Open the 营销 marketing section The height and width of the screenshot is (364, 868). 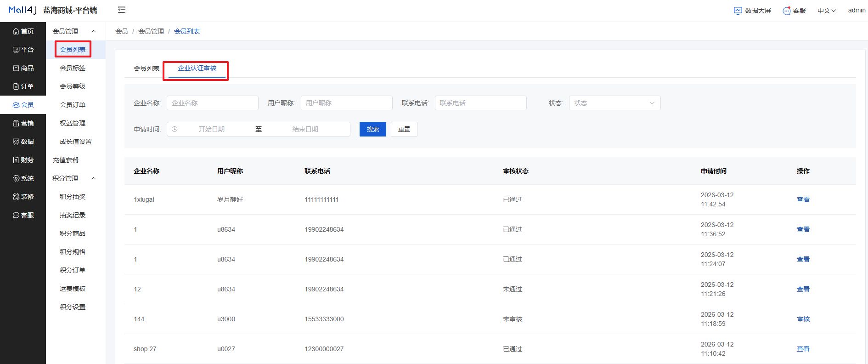(23, 123)
